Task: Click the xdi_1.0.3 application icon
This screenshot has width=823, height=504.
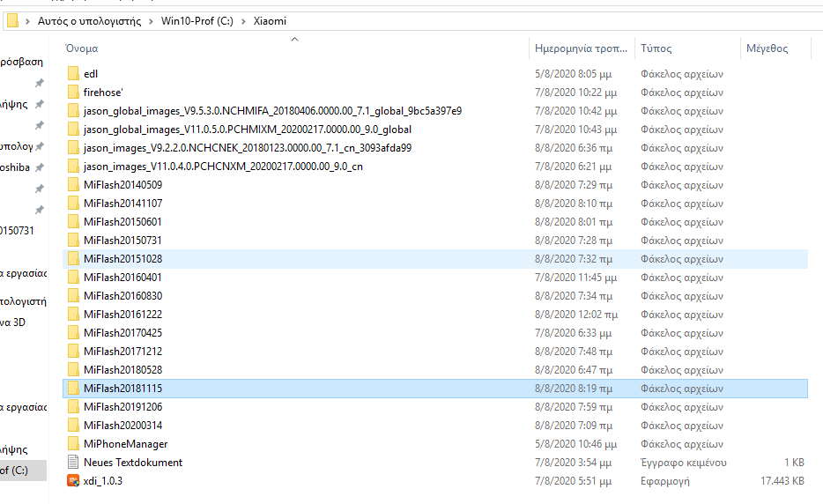Action: (x=73, y=481)
